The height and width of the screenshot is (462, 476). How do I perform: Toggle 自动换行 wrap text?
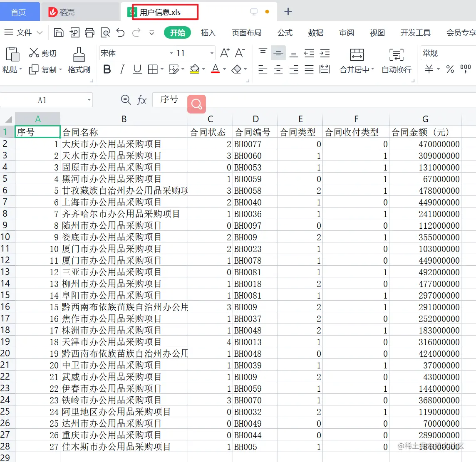pyautogui.click(x=397, y=60)
